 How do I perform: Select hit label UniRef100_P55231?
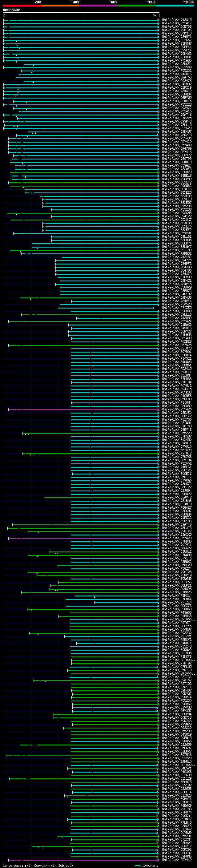(177, 836)
